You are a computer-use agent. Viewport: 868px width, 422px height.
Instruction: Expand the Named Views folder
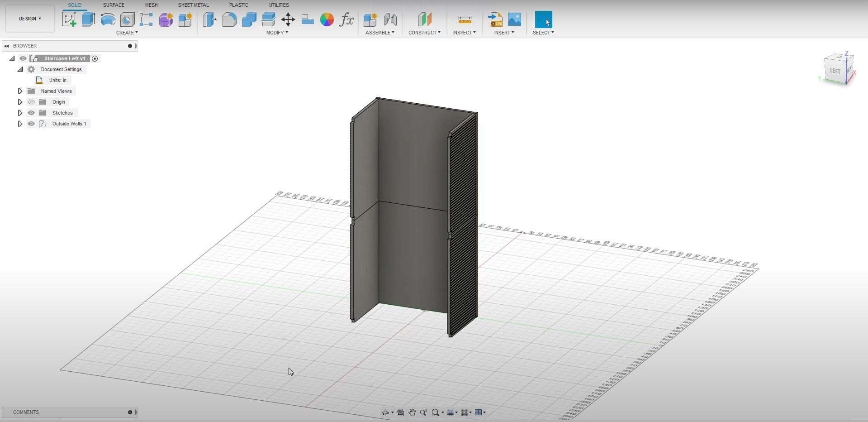[20, 91]
